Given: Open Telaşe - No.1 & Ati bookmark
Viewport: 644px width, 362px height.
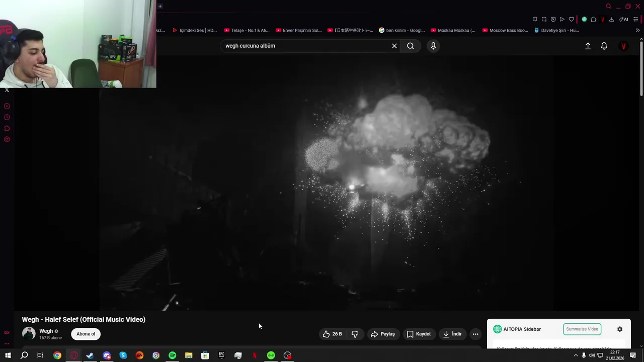Looking at the screenshot, I should coord(247,30).
